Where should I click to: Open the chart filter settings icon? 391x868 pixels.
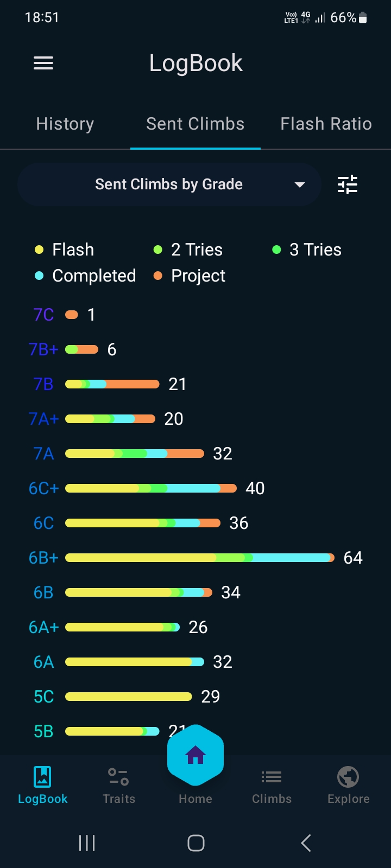[x=348, y=184]
